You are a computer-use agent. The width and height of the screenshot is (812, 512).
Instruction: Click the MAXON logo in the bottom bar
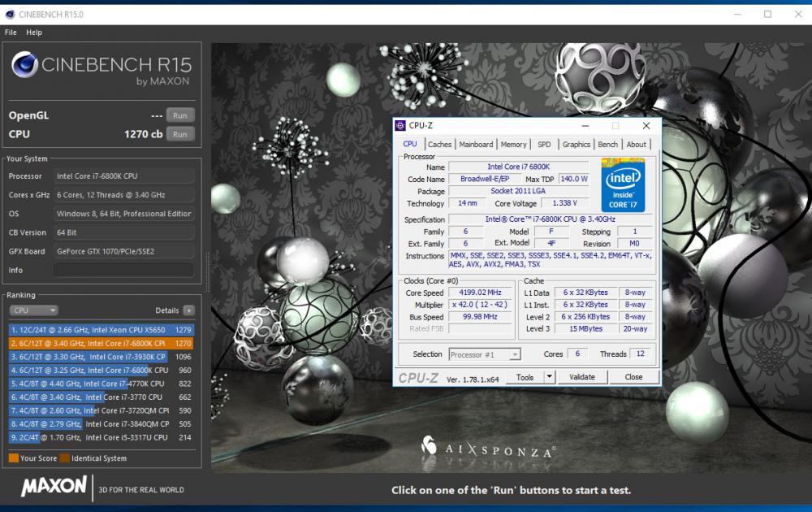point(54,486)
